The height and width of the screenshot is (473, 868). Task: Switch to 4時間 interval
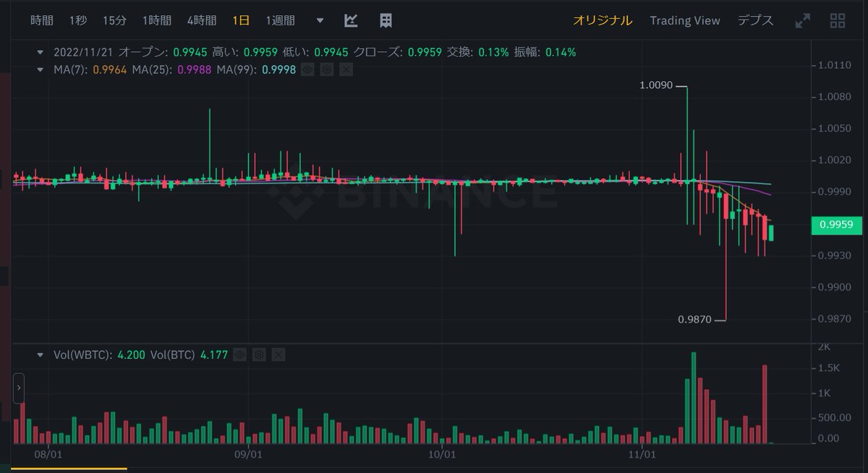point(202,20)
